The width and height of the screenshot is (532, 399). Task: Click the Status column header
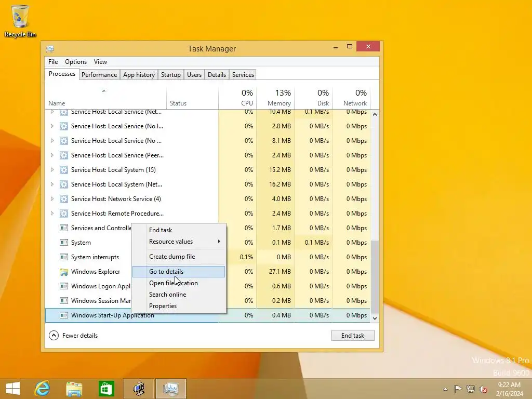coord(192,98)
